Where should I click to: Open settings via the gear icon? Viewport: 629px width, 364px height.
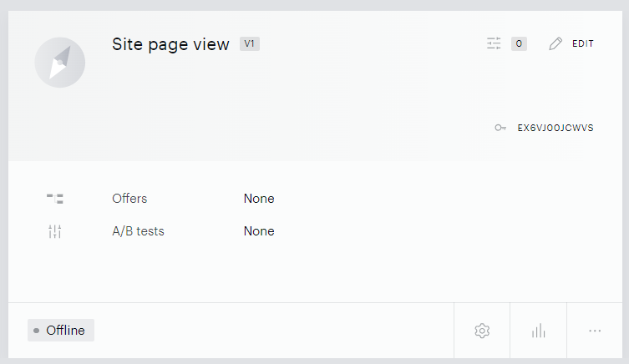(482, 331)
